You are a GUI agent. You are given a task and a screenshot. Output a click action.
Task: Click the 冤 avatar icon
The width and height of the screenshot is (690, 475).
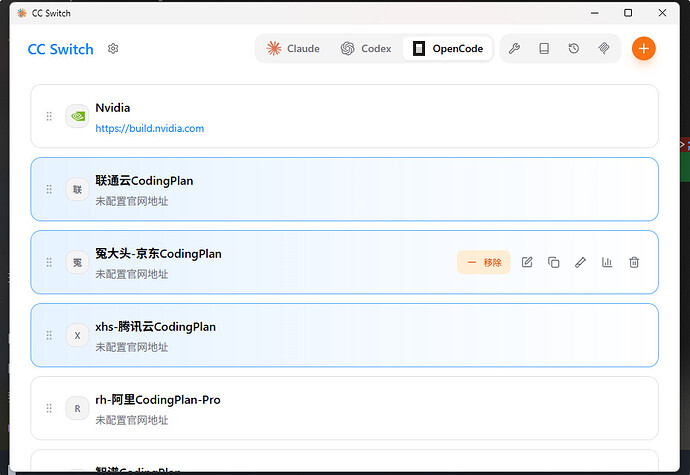click(x=77, y=262)
